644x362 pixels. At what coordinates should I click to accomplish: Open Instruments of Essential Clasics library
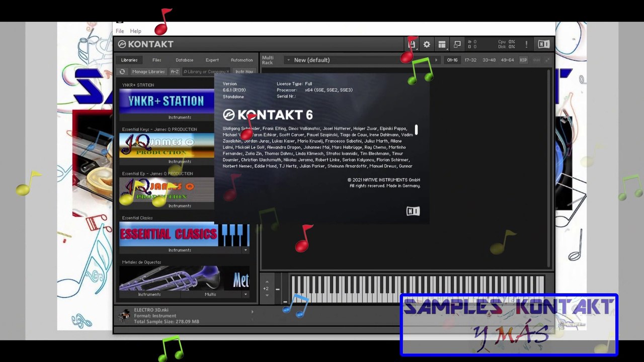[x=180, y=250]
